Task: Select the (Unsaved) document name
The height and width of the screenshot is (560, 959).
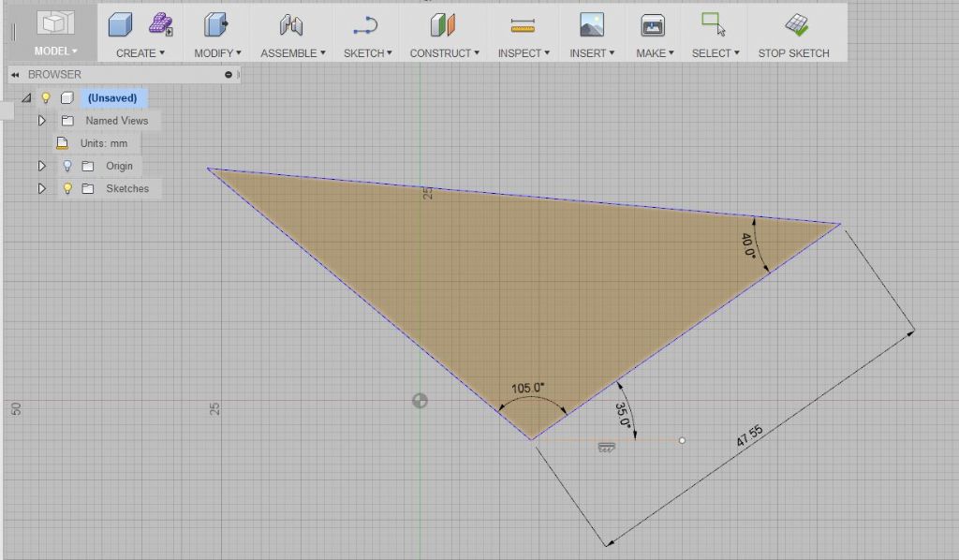Action: point(112,97)
